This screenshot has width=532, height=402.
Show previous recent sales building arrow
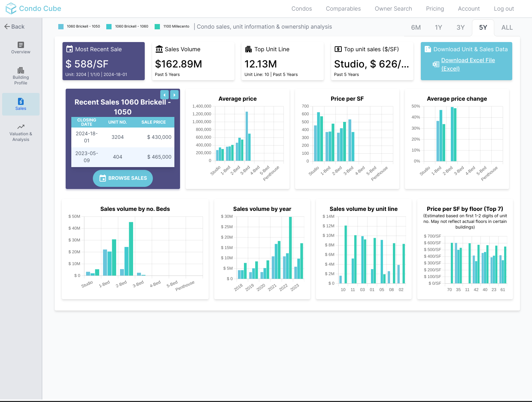coord(165,95)
